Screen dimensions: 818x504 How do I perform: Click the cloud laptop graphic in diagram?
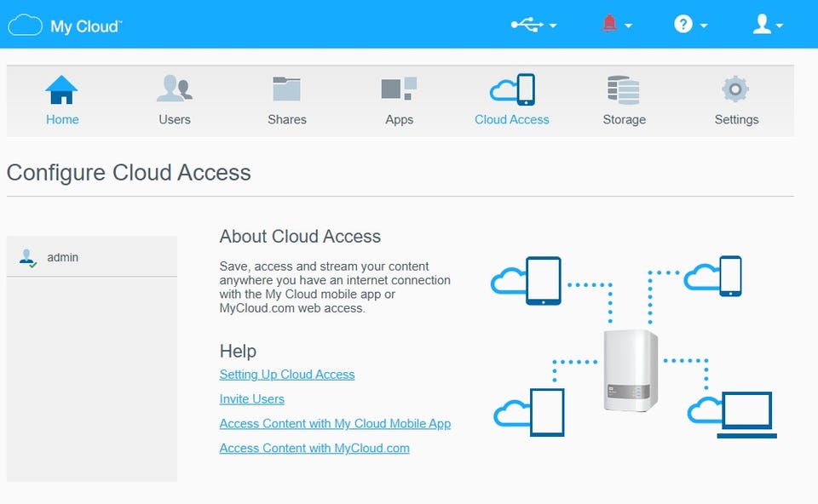[733, 415]
